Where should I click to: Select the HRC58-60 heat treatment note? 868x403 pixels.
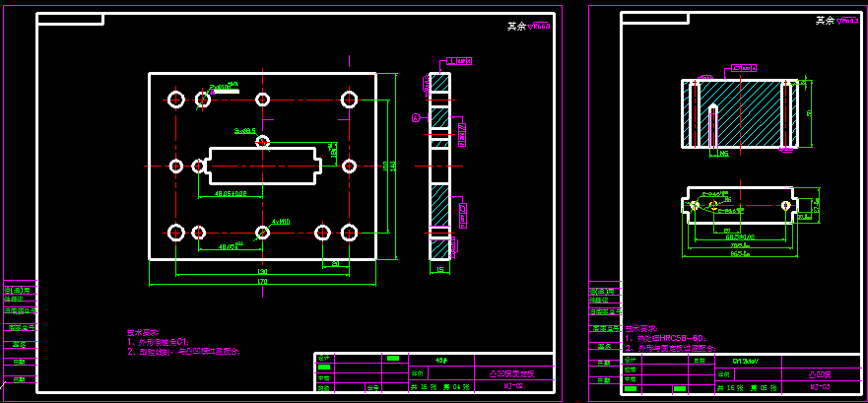(x=666, y=338)
